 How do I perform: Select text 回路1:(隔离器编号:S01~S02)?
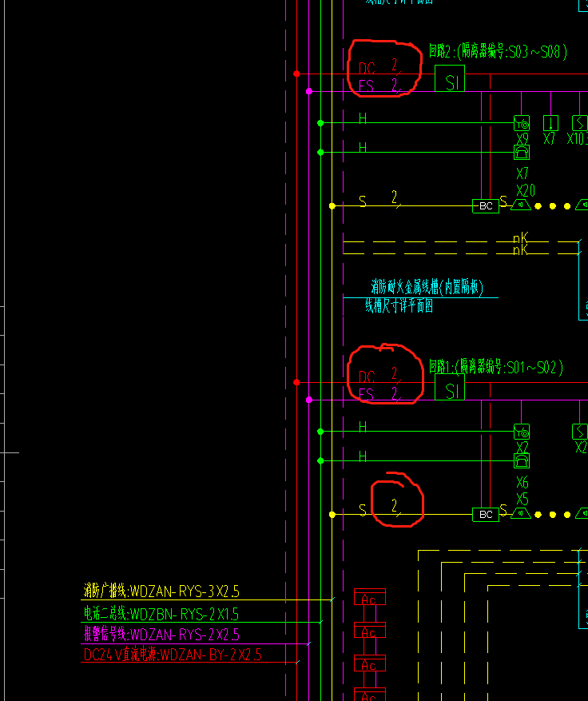(496, 367)
